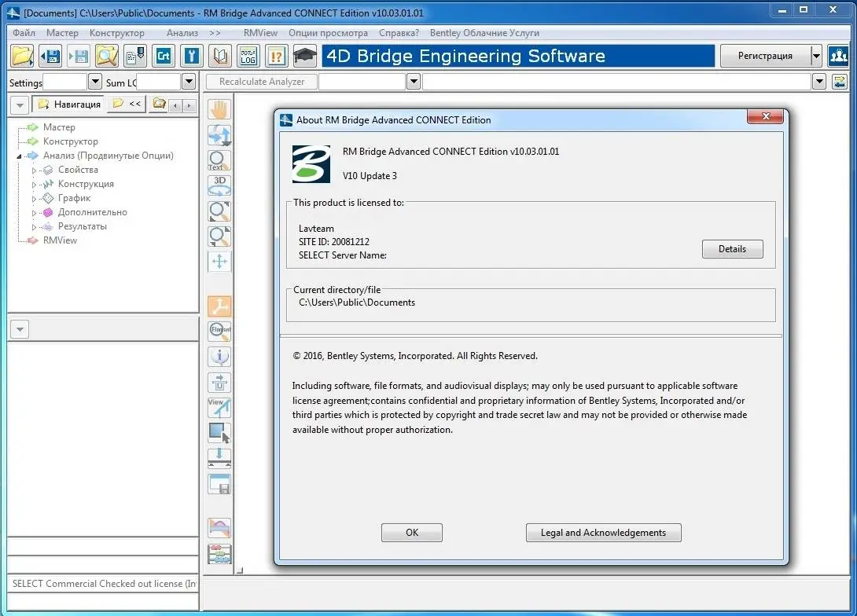The image size is (857, 616).
Task: Open the Опции просмотра menu
Action: tap(328, 33)
